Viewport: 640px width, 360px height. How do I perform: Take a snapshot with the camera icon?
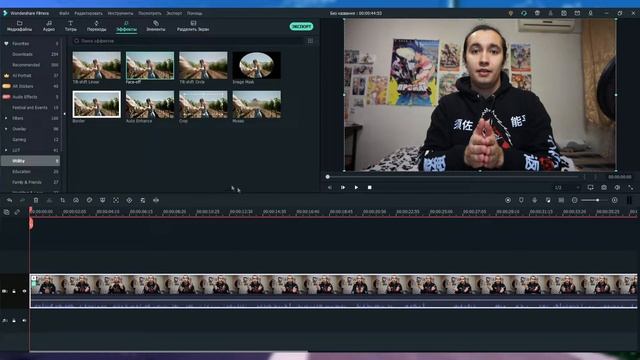click(604, 187)
